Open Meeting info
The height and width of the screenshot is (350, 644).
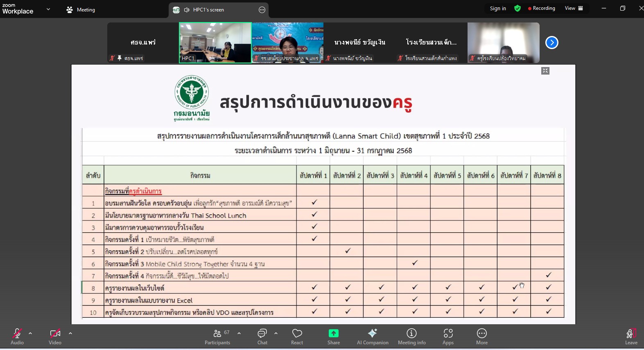tap(411, 337)
